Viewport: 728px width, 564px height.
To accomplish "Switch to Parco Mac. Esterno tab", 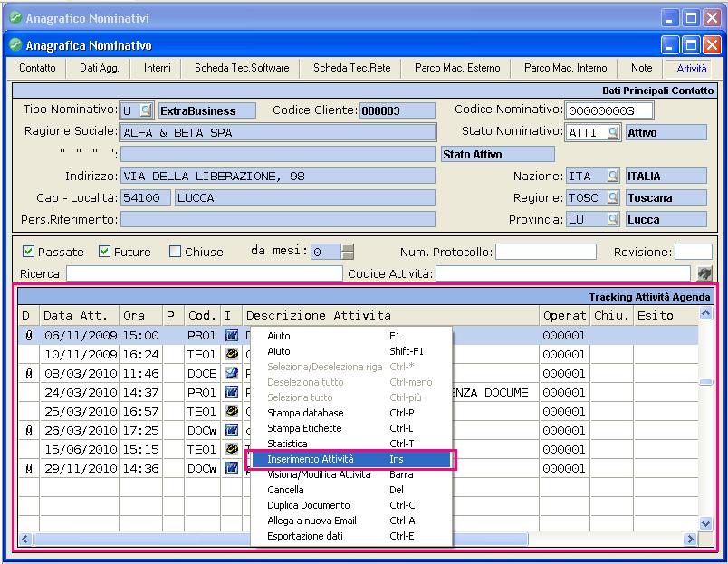I will (457, 68).
